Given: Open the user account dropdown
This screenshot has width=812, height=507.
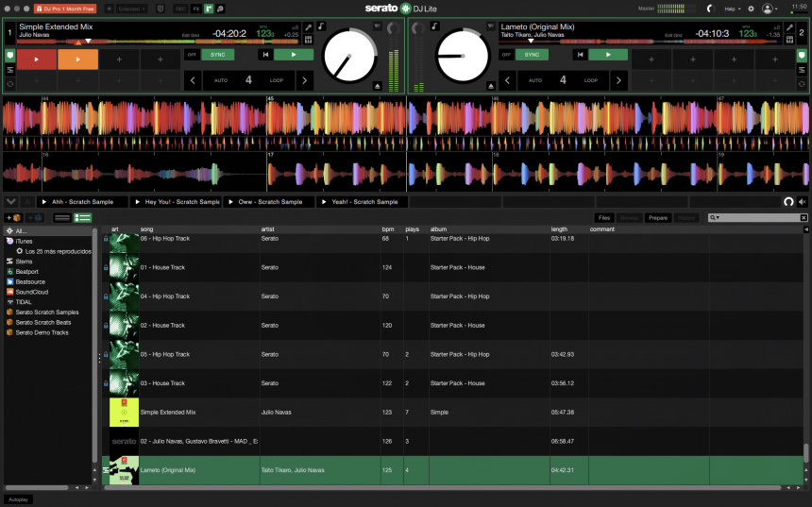Looking at the screenshot, I should (770, 8).
